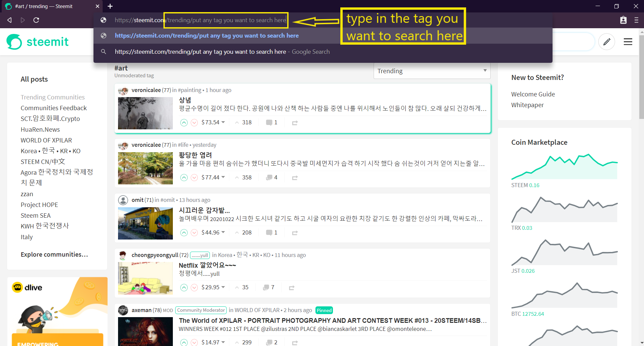This screenshot has width=644, height=346.
Task: Open WORLD OF XPILAR in sidebar
Action: point(46,140)
